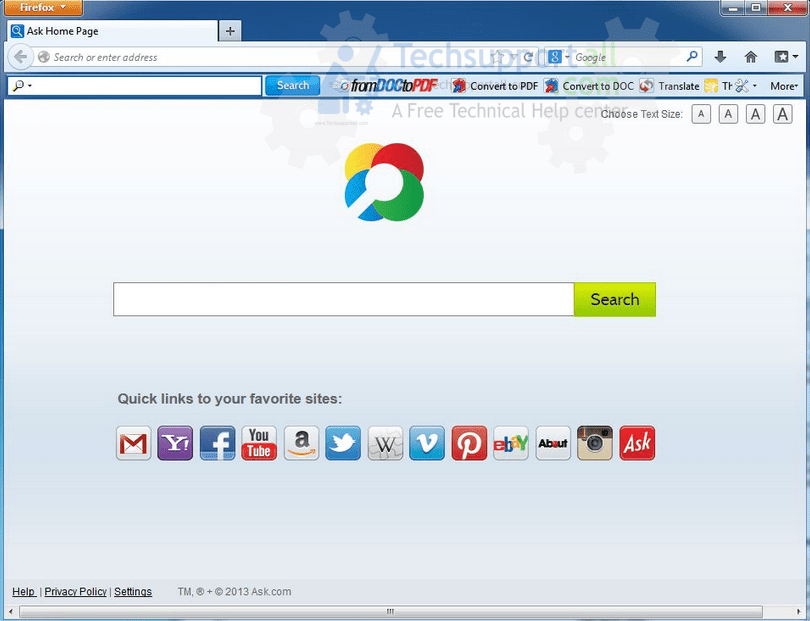Open the red Ask quick link icon
This screenshot has width=810, height=621.
tap(637, 443)
